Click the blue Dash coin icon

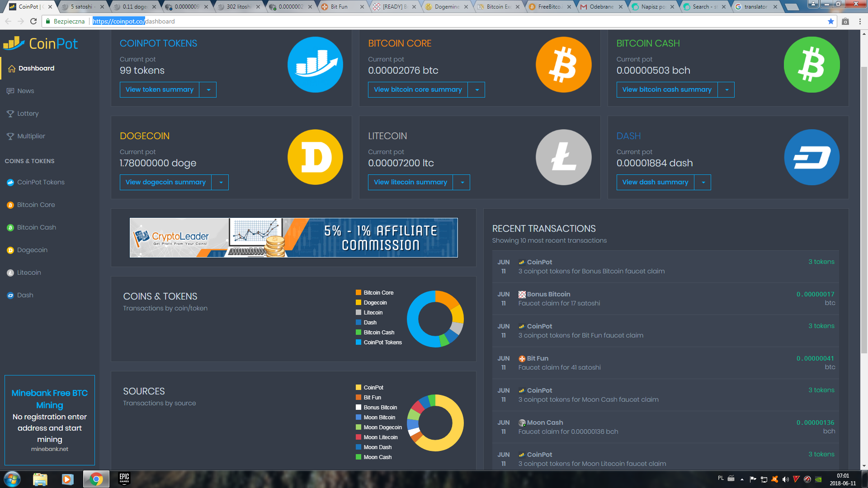(x=811, y=157)
